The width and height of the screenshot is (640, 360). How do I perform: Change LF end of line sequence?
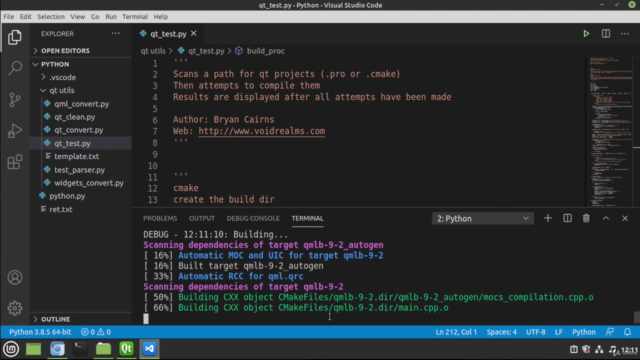click(x=558, y=332)
